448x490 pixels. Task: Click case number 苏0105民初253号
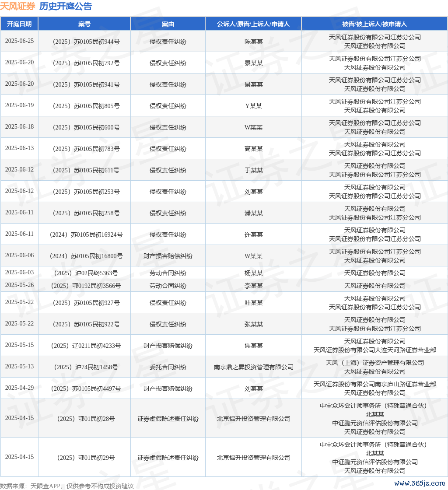86,192
